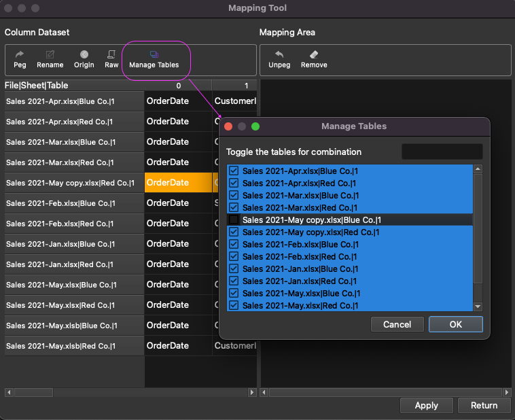
Task: Select the Raw tool icon
Action: 111,60
